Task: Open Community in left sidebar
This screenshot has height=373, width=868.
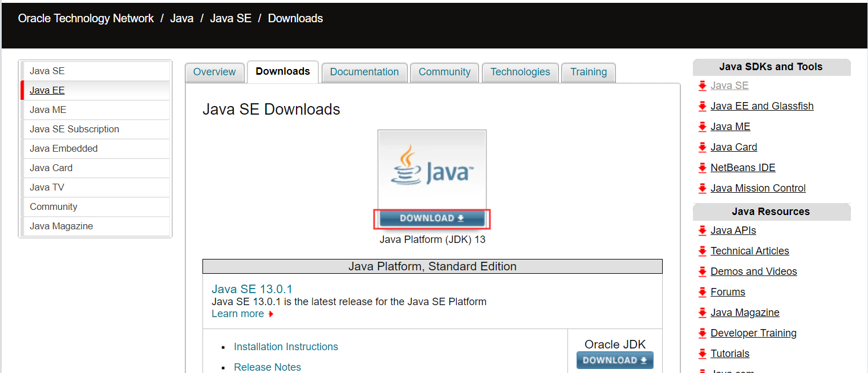Action: click(x=95, y=207)
